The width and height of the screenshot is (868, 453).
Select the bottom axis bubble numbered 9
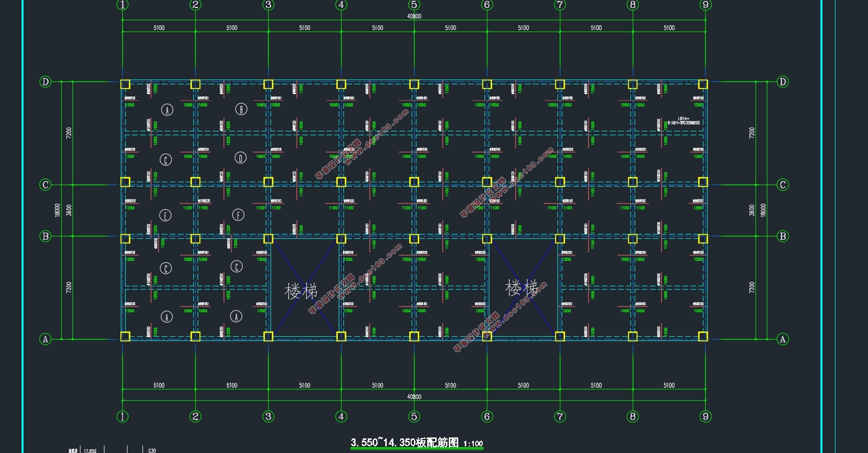pos(705,416)
